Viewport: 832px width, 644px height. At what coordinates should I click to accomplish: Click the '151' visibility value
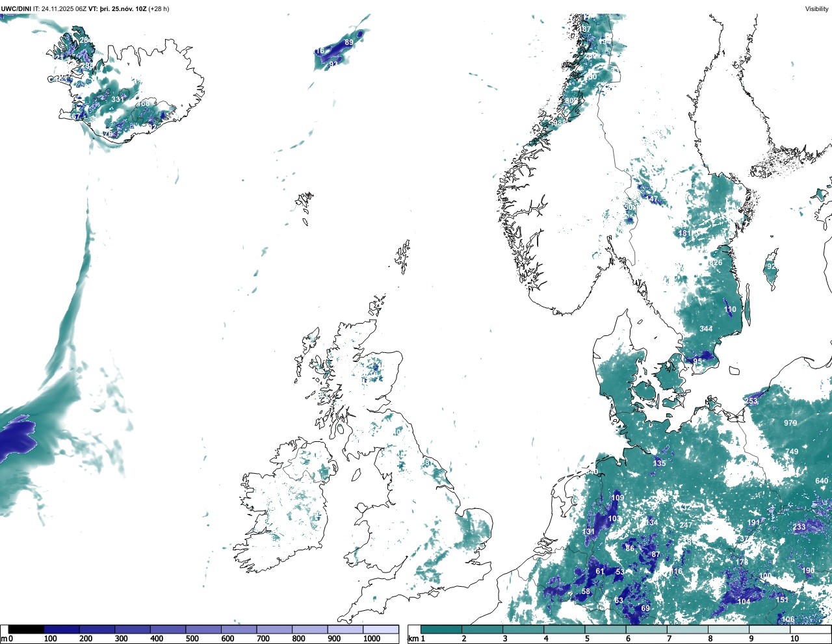click(x=783, y=600)
